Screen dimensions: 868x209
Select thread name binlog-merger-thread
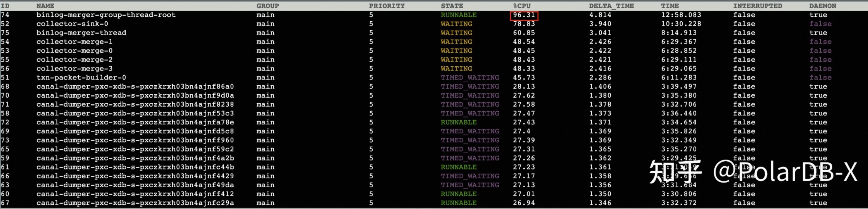tap(81, 33)
